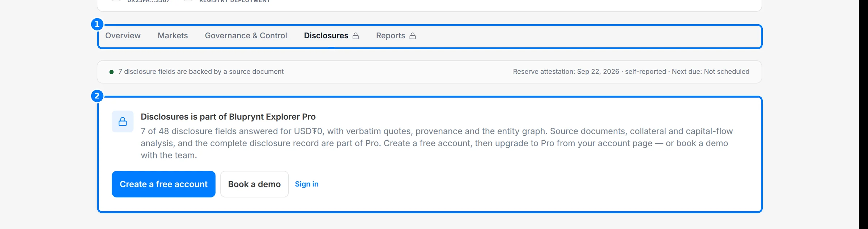Follow the Sign in link
Image resolution: width=868 pixels, height=229 pixels.
tap(307, 184)
